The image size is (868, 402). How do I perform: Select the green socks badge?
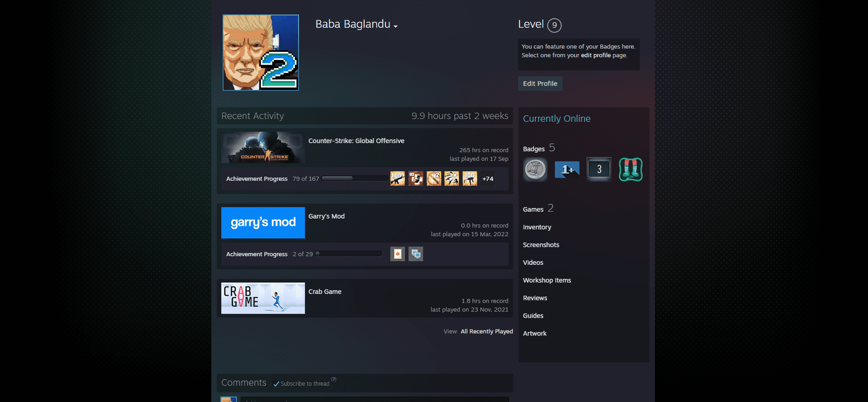coord(631,169)
